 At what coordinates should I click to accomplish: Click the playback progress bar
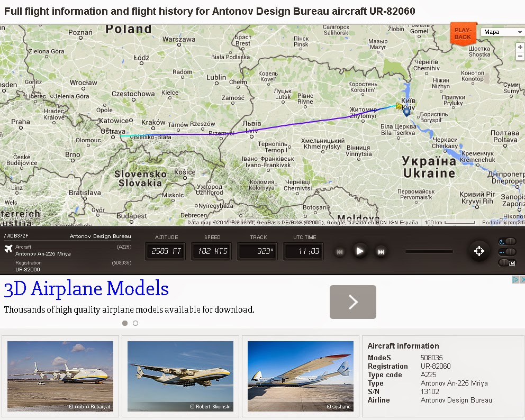pyautogui.click(x=429, y=251)
